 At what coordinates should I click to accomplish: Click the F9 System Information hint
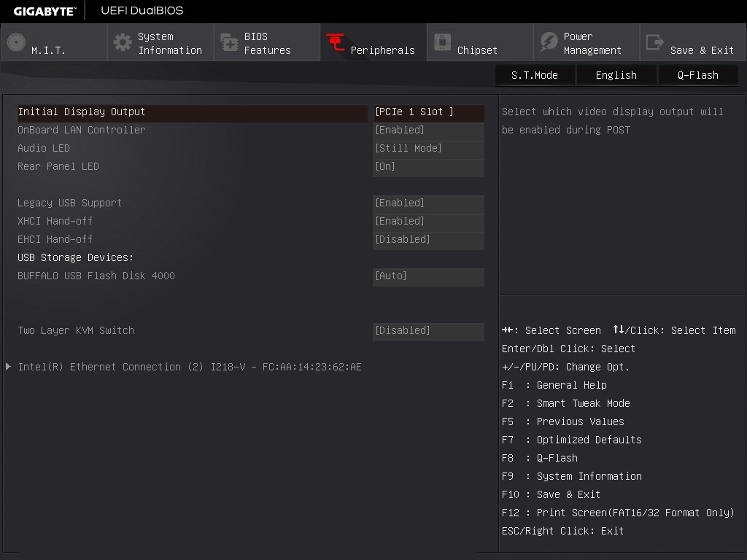(572, 476)
